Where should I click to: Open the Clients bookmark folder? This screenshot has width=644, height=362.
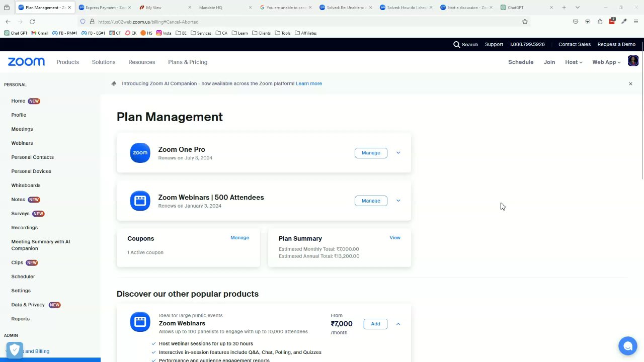click(x=261, y=33)
